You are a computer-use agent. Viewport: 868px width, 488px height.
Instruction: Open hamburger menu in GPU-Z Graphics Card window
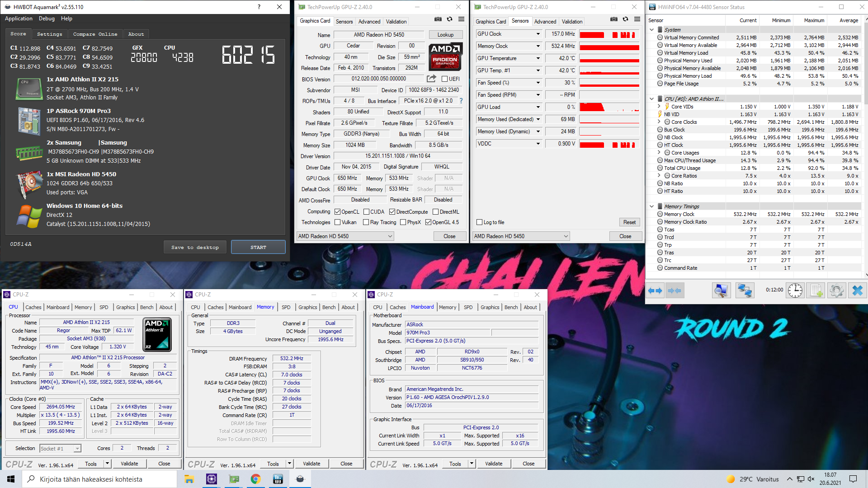[x=461, y=19]
